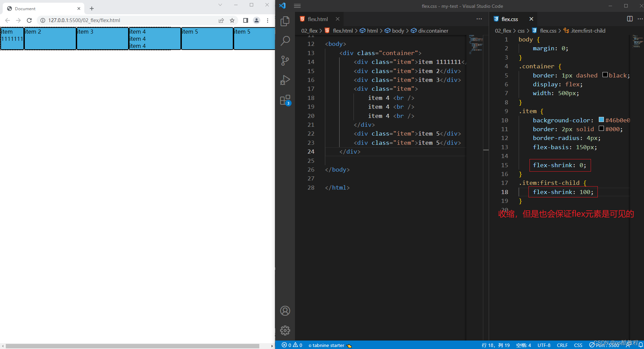Image resolution: width=644 pixels, height=349 pixels.
Task: Toggle the browser side panel
Action: (246, 20)
